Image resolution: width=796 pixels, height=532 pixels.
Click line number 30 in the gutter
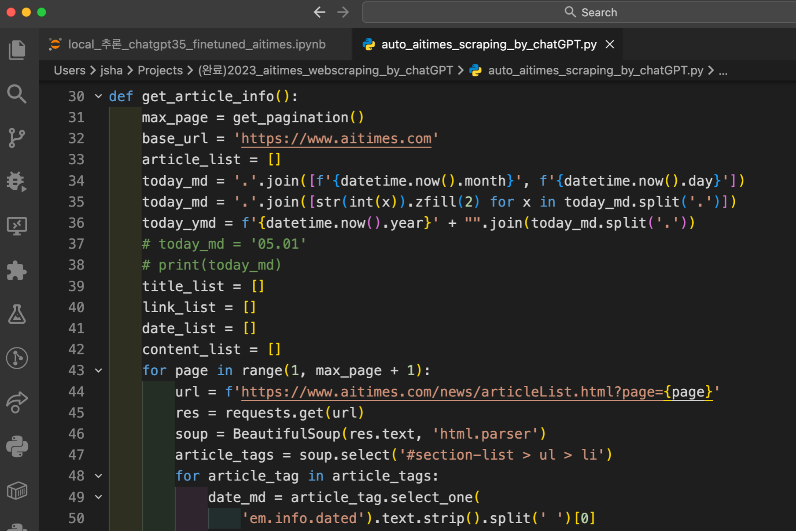click(x=76, y=96)
